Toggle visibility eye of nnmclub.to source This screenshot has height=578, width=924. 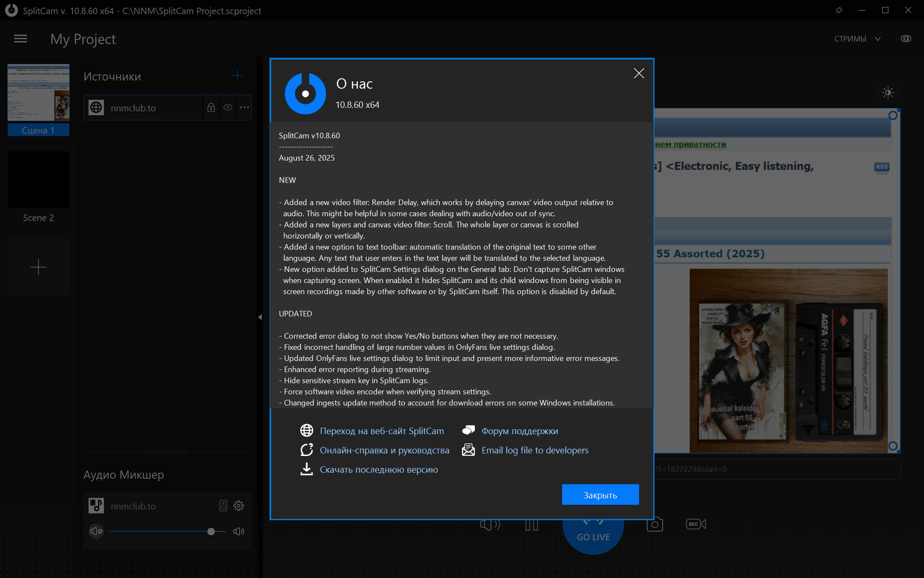click(228, 107)
